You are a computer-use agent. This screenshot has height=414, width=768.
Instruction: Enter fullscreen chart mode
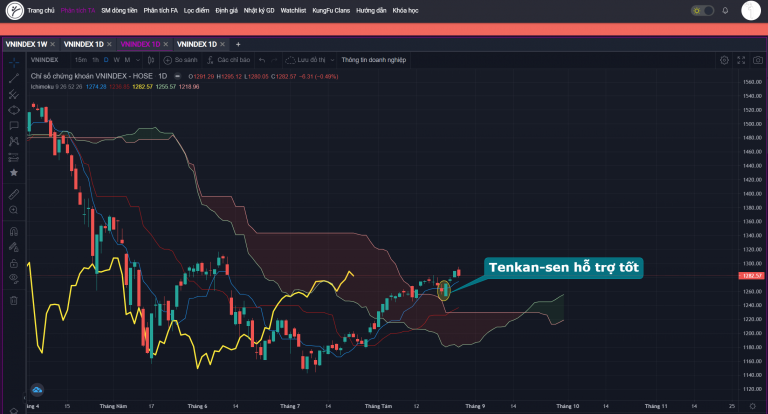[741, 60]
